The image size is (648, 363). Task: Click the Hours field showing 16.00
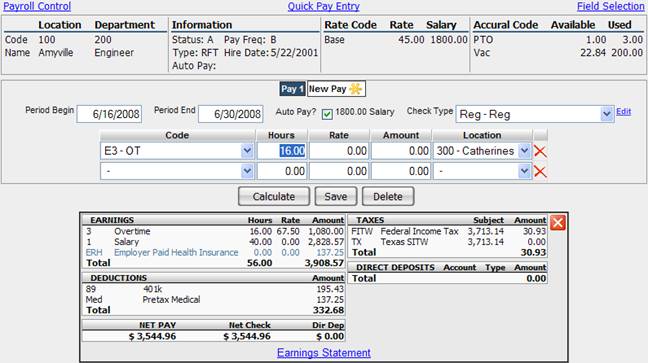click(x=282, y=151)
